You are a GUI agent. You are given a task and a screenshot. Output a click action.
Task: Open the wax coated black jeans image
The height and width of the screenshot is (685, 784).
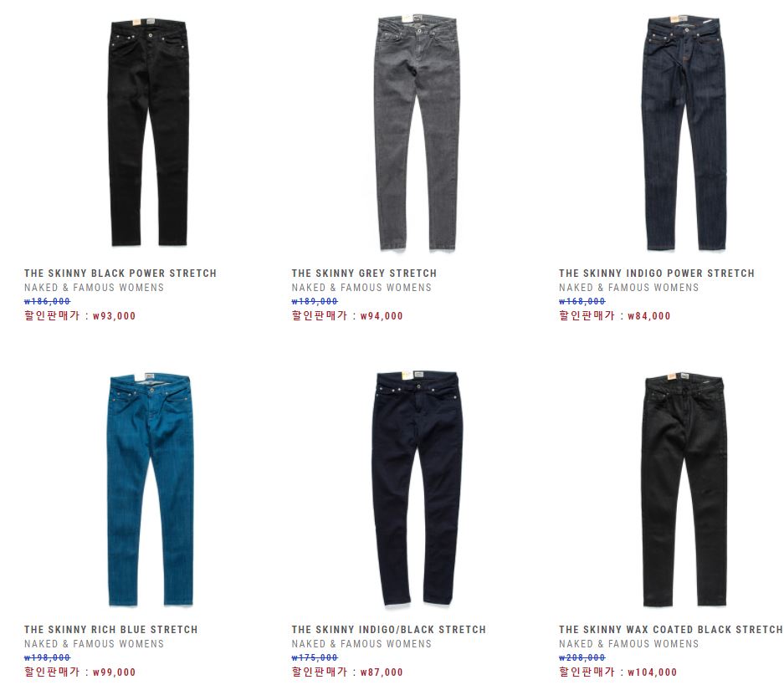coord(684,489)
